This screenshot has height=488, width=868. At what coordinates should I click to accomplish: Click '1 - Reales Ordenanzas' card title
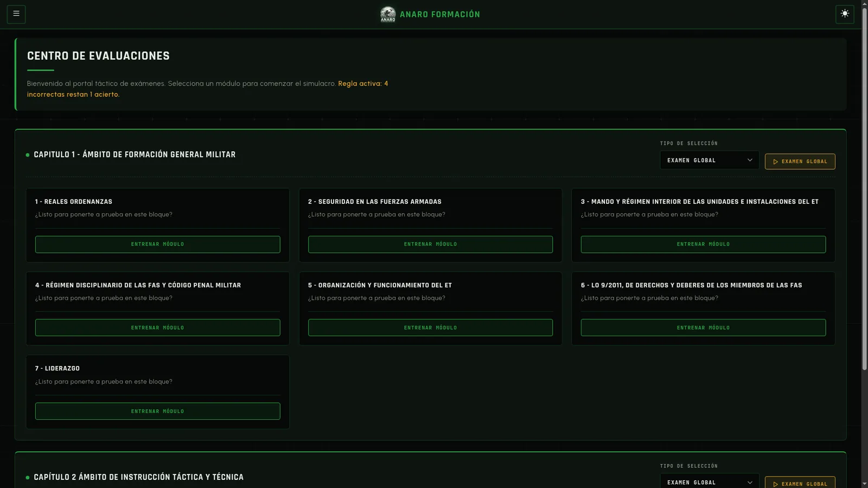74,202
